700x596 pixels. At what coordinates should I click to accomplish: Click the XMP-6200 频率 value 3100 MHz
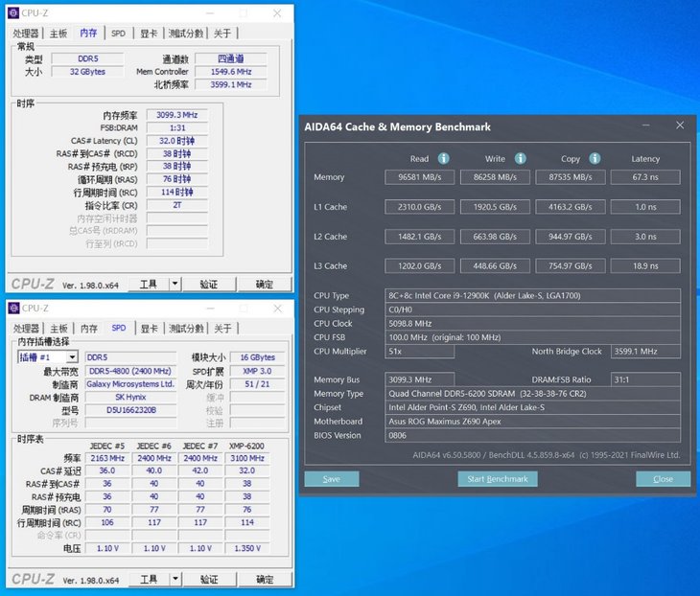247,458
